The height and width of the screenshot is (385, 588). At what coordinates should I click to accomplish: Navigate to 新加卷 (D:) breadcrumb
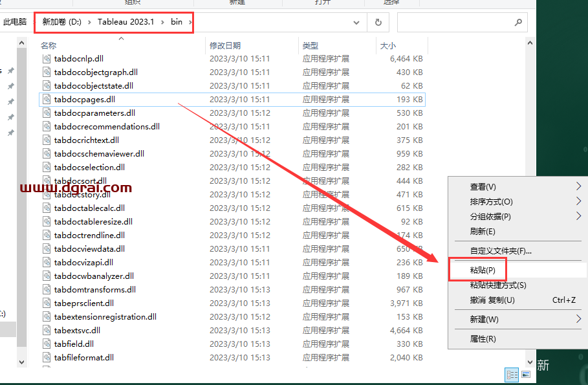(62, 22)
